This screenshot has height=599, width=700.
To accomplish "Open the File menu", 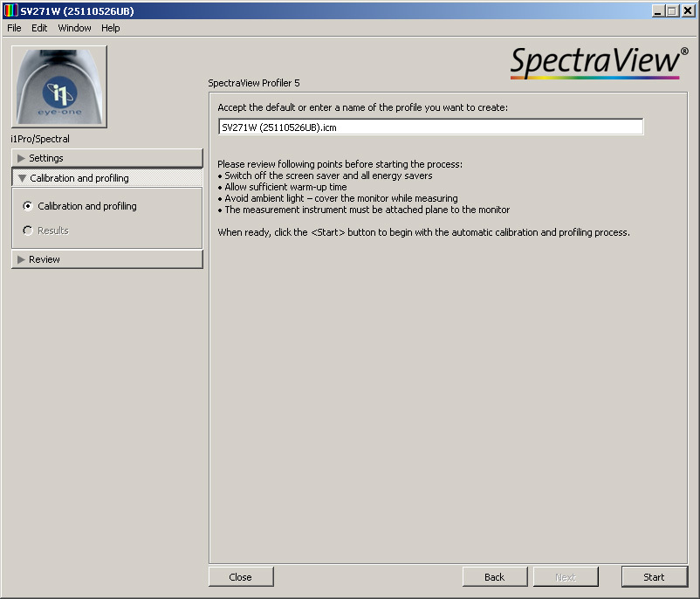I will (14, 28).
